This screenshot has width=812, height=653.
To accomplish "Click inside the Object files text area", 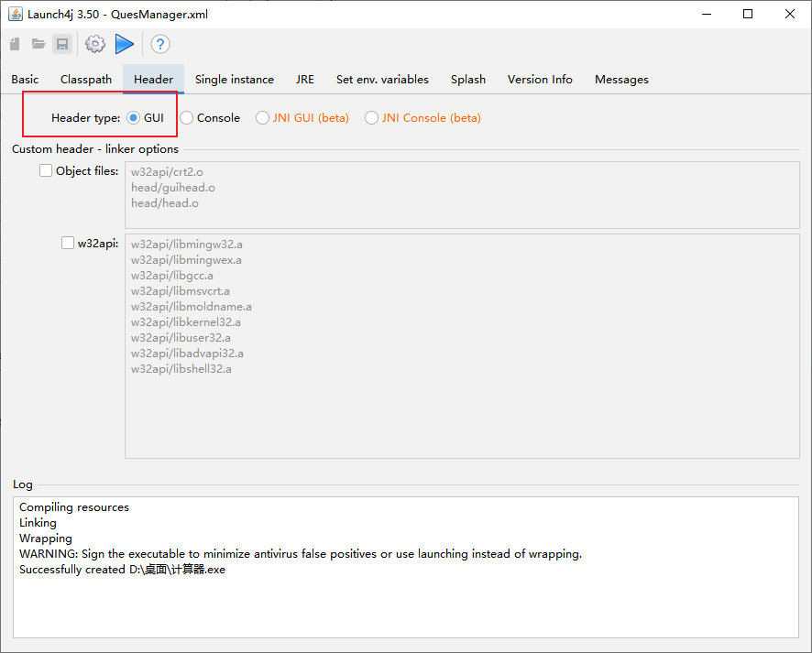I will (x=462, y=195).
